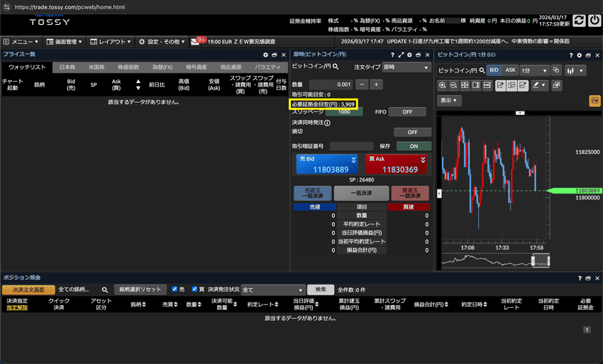
Task: Expand the 1分 timeframe dropdown
Action: coord(535,70)
